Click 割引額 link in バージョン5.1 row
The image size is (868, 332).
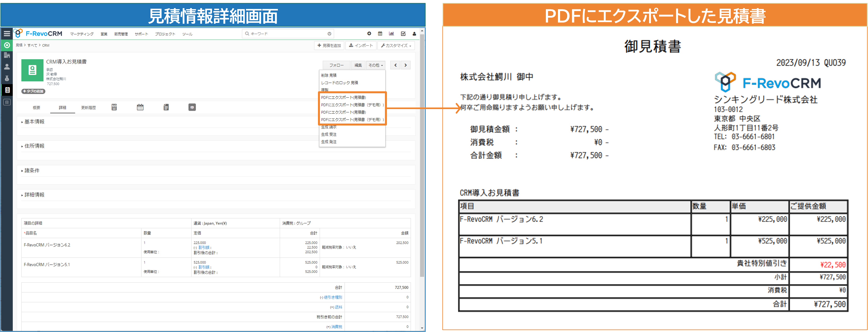pos(204,267)
